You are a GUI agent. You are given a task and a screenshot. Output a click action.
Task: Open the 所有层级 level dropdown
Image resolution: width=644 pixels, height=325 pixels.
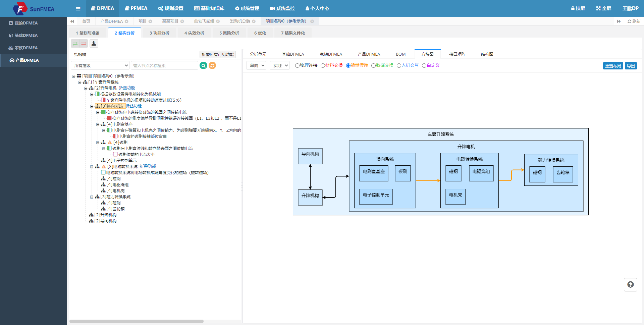click(x=100, y=65)
